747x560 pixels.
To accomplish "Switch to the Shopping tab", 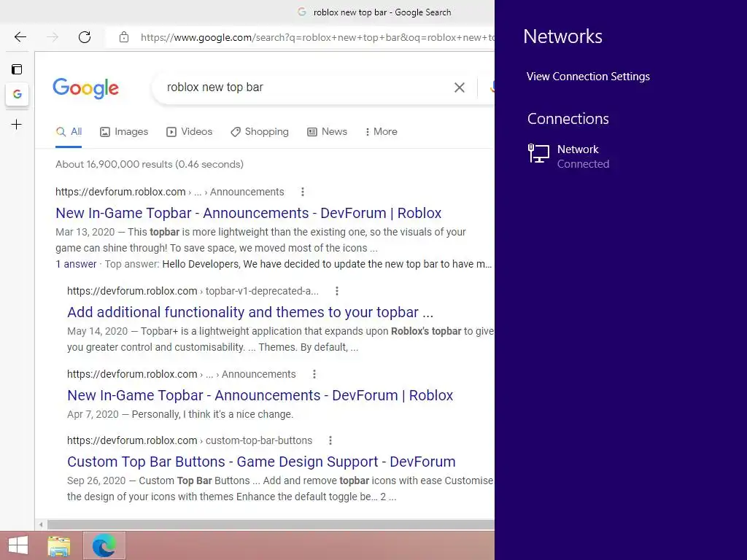I will point(260,132).
